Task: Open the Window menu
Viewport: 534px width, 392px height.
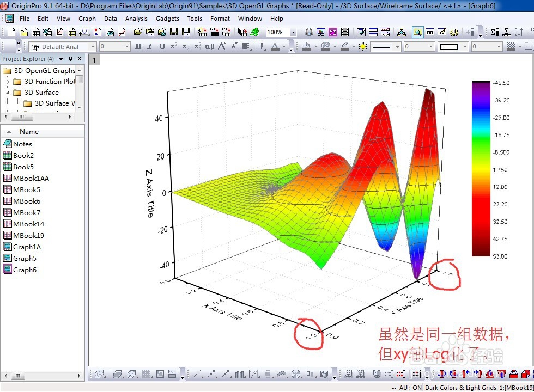Action: tap(250, 19)
